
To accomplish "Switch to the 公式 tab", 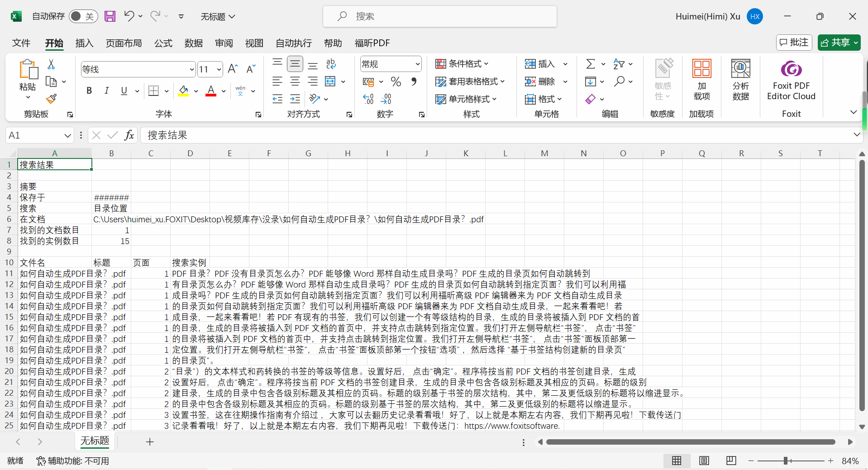I will (163, 43).
